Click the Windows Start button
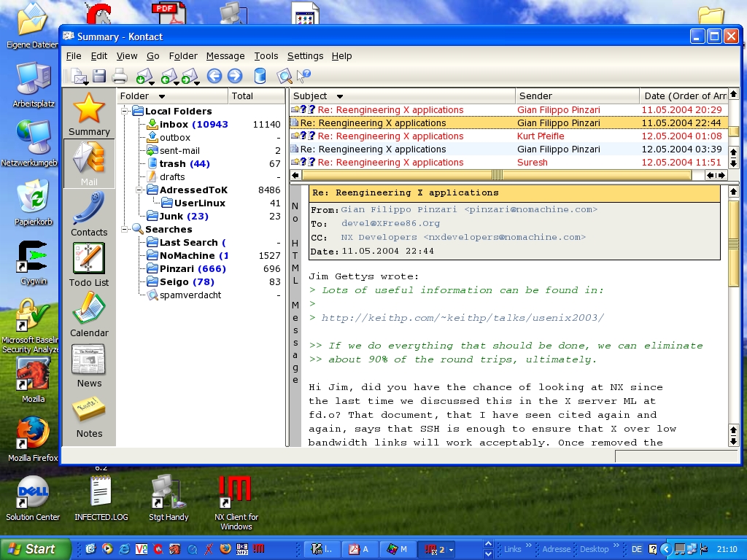747x560 pixels. 35,549
